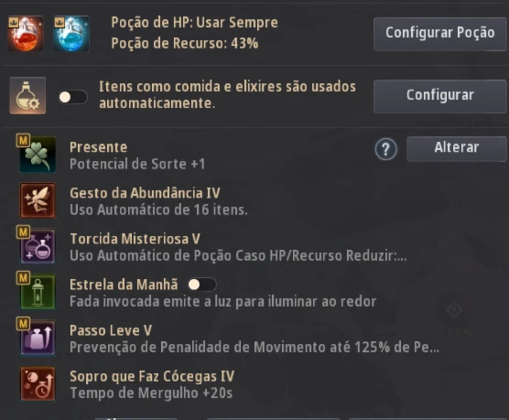Select the Sopro que Faz Cócegas icon

coord(38,383)
